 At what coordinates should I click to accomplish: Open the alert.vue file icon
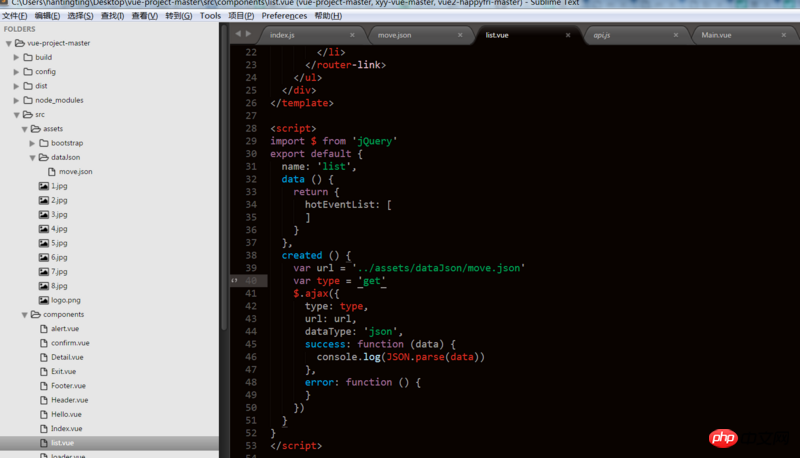pos(44,328)
